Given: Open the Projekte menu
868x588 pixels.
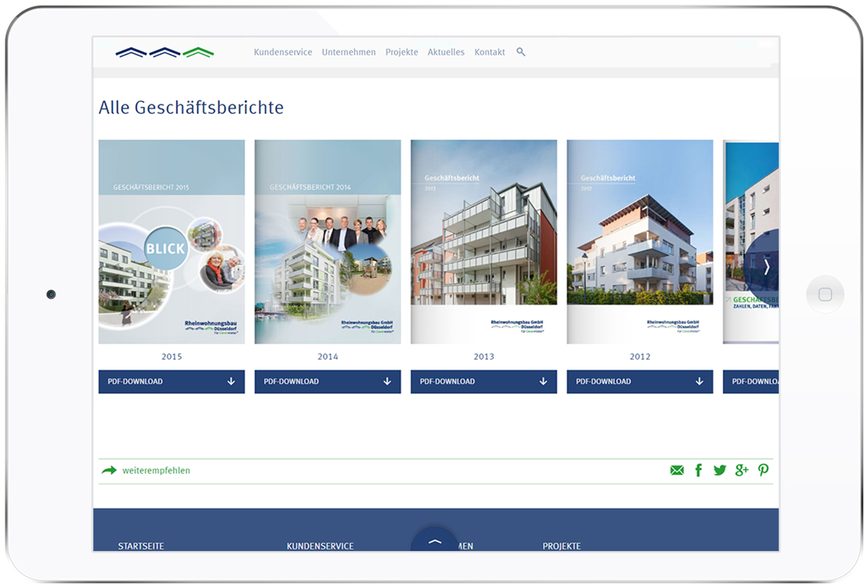Looking at the screenshot, I should (402, 52).
